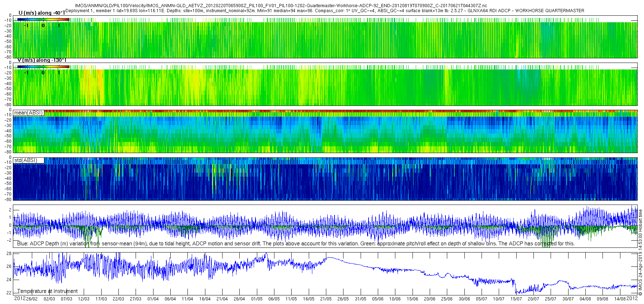This screenshot has width=644, height=304.
Task: Click the '11/04' date tick label
Action: tap(187, 299)
